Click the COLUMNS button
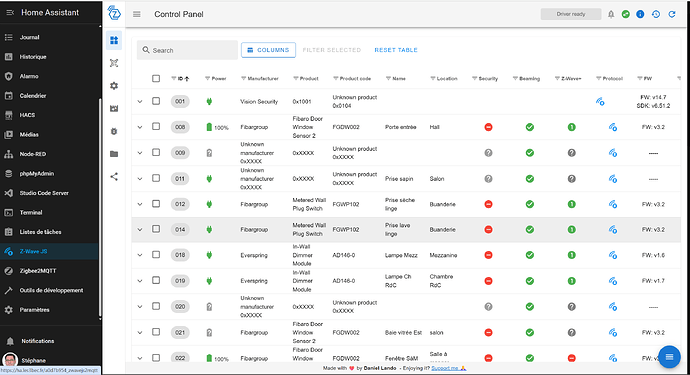The height and width of the screenshot is (375, 690). tap(268, 50)
